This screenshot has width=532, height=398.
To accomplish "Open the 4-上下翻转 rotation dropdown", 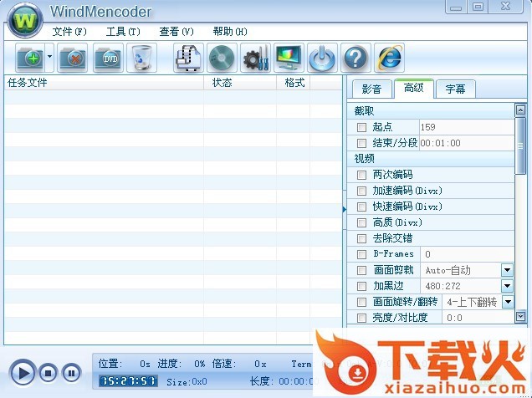I will [x=508, y=302].
